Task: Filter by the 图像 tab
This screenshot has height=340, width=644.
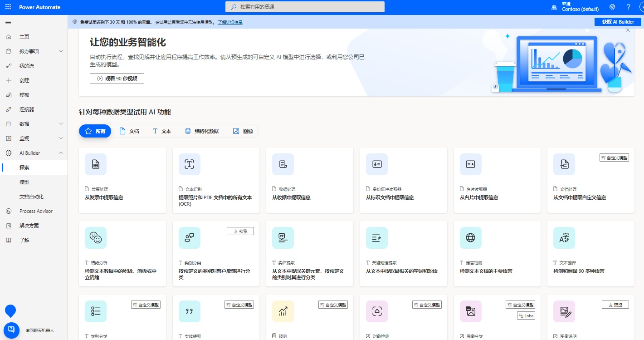Action: coord(243,131)
